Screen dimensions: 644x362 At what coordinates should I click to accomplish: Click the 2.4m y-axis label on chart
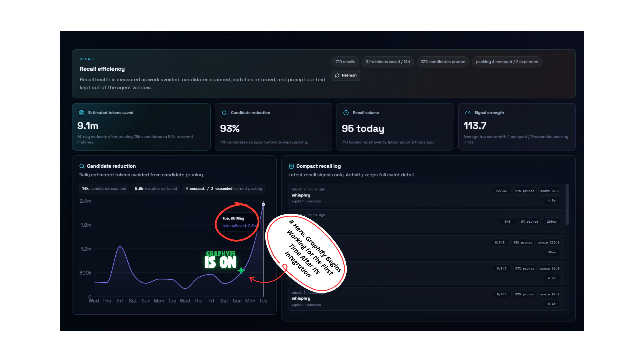pyautogui.click(x=85, y=201)
